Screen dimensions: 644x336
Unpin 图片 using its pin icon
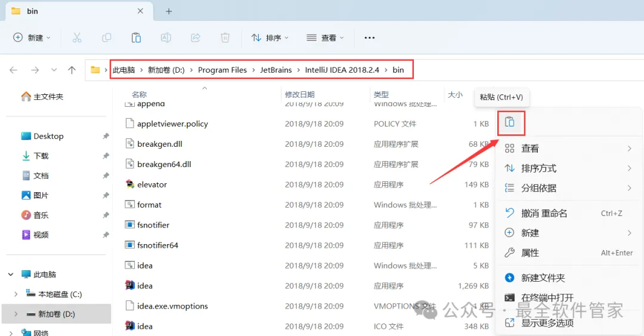coord(106,195)
